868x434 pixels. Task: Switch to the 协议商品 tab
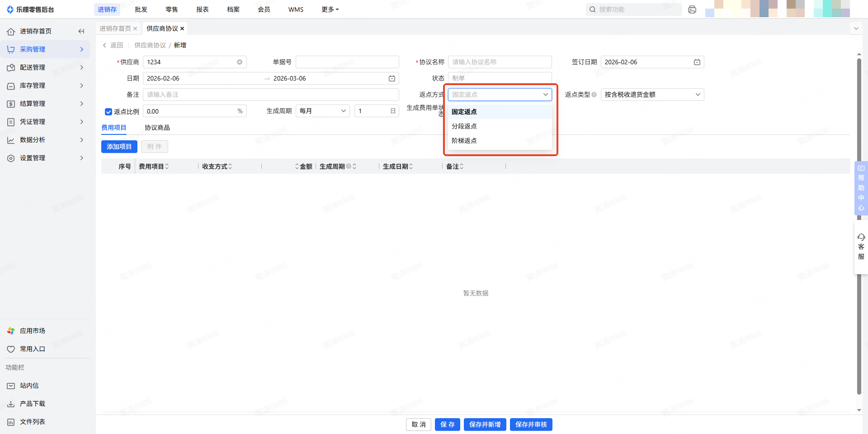click(157, 128)
